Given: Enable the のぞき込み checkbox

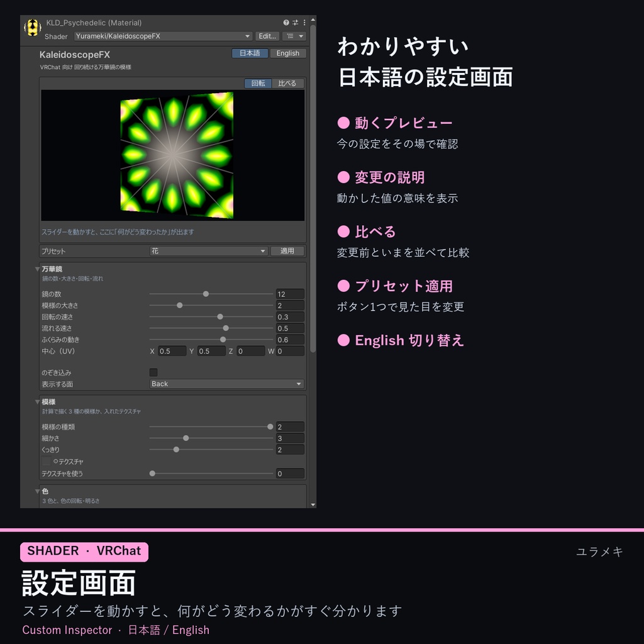Looking at the screenshot, I should coord(153,372).
